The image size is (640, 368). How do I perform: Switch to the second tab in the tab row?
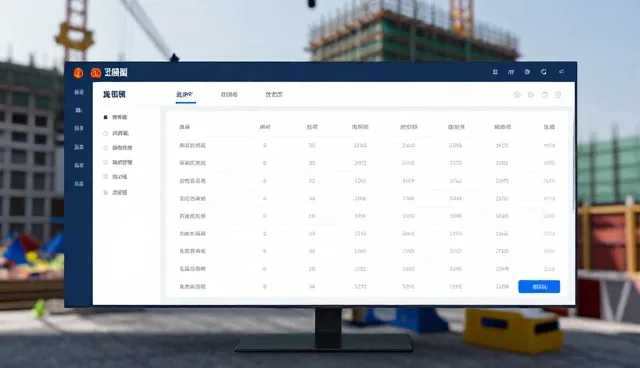(229, 95)
